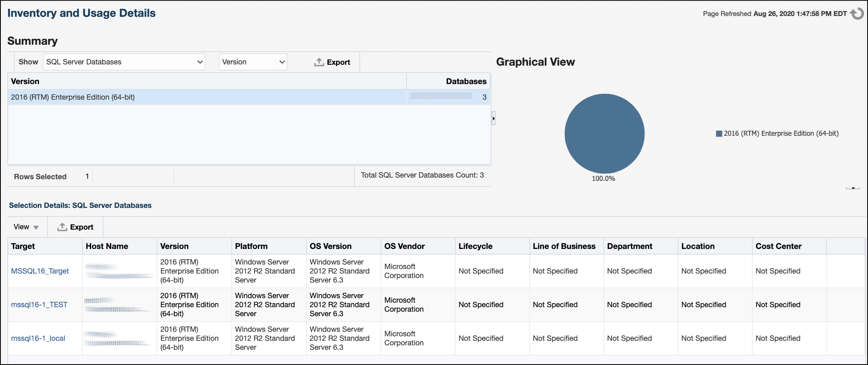Open the View menu

(x=26, y=227)
